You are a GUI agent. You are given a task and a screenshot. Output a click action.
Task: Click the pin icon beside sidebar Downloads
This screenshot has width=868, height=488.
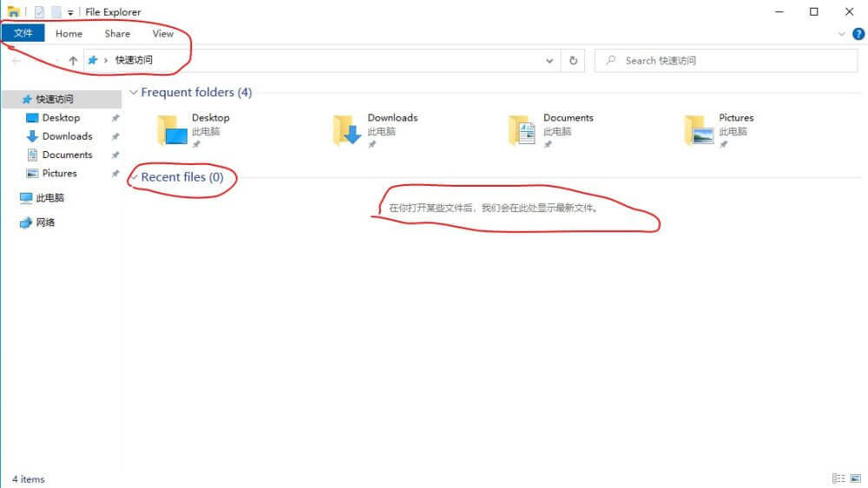click(x=115, y=136)
